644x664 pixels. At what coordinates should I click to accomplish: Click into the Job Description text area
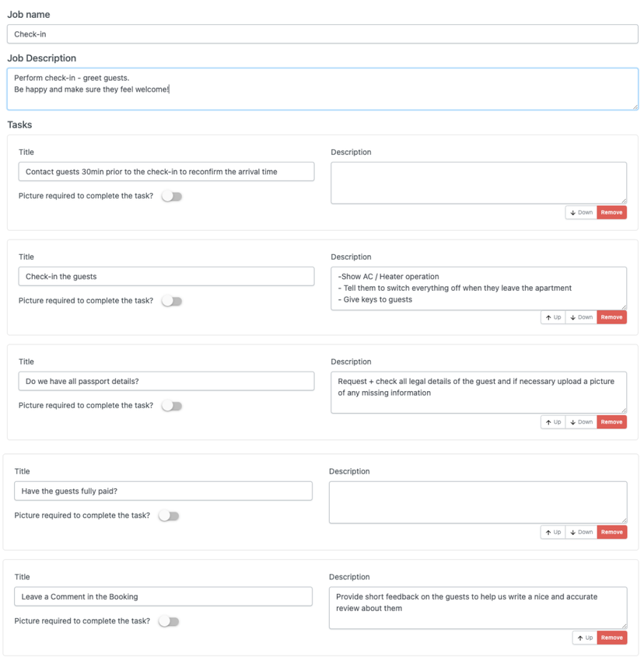point(322,89)
